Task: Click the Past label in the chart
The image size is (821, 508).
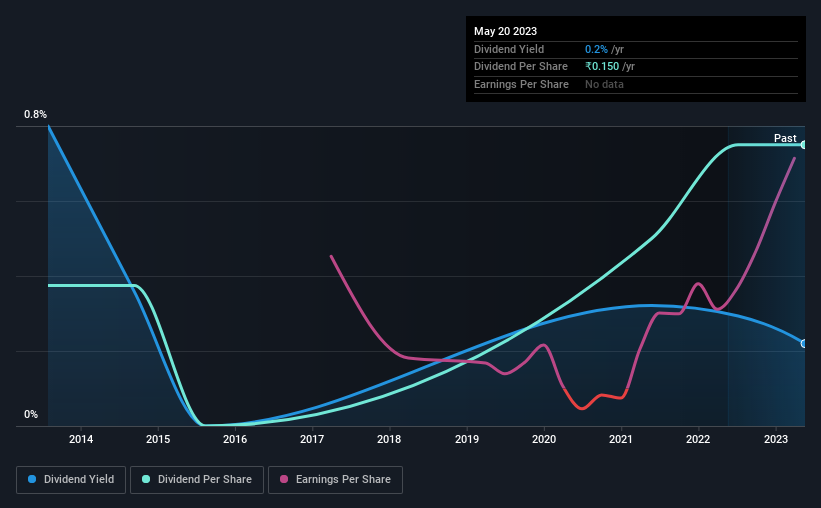Action: (785, 138)
